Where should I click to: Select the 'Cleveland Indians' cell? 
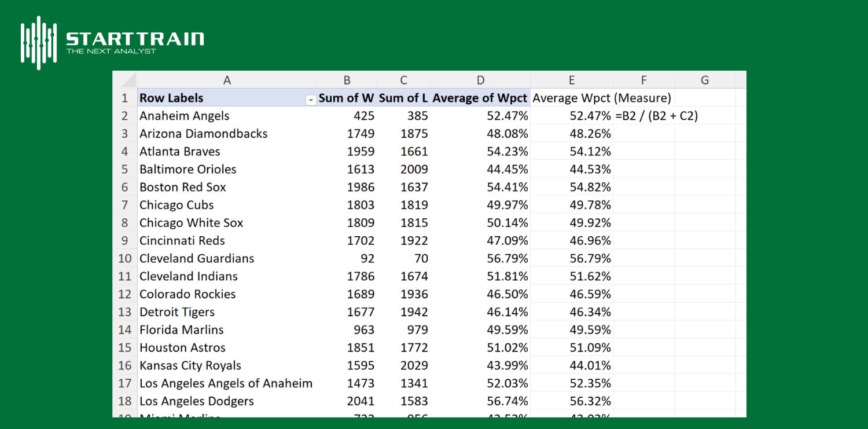[x=227, y=276]
